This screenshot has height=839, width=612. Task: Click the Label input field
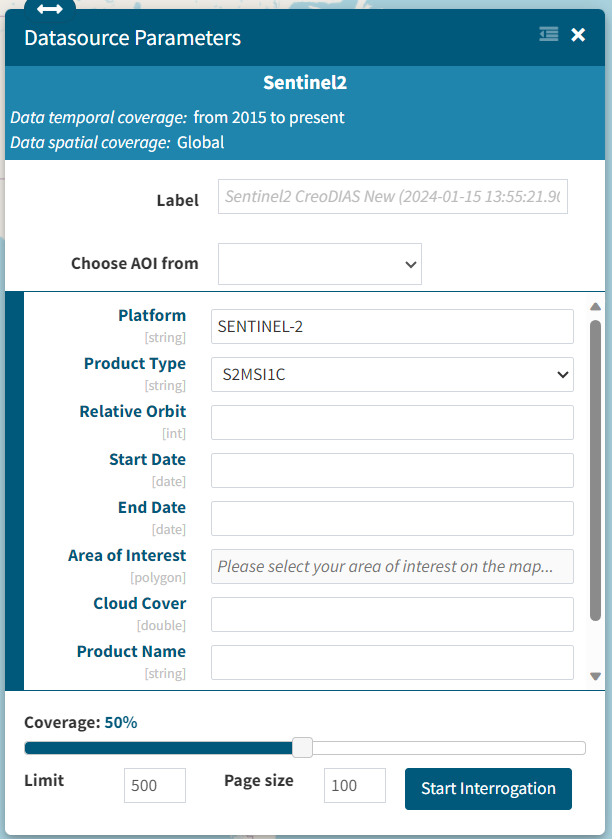coord(393,196)
